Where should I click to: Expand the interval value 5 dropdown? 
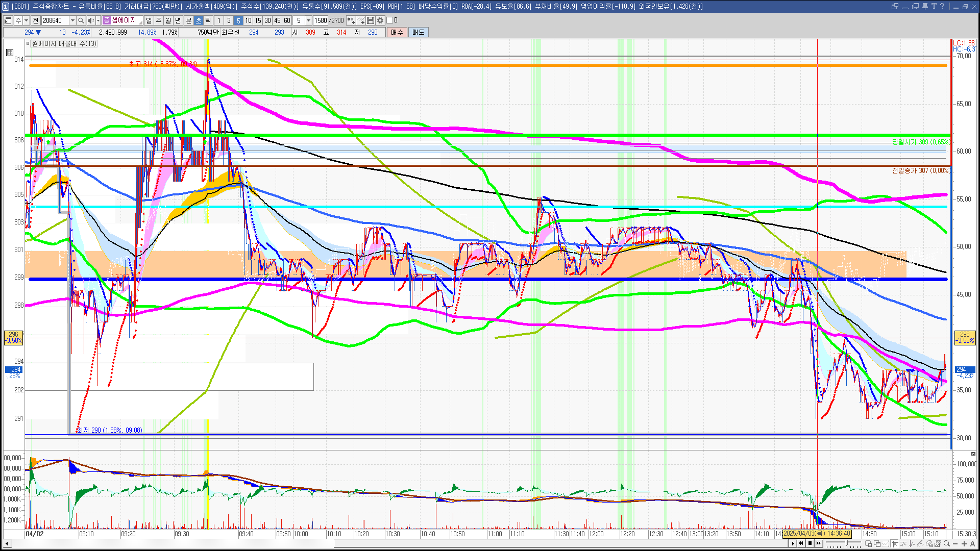click(x=308, y=20)
